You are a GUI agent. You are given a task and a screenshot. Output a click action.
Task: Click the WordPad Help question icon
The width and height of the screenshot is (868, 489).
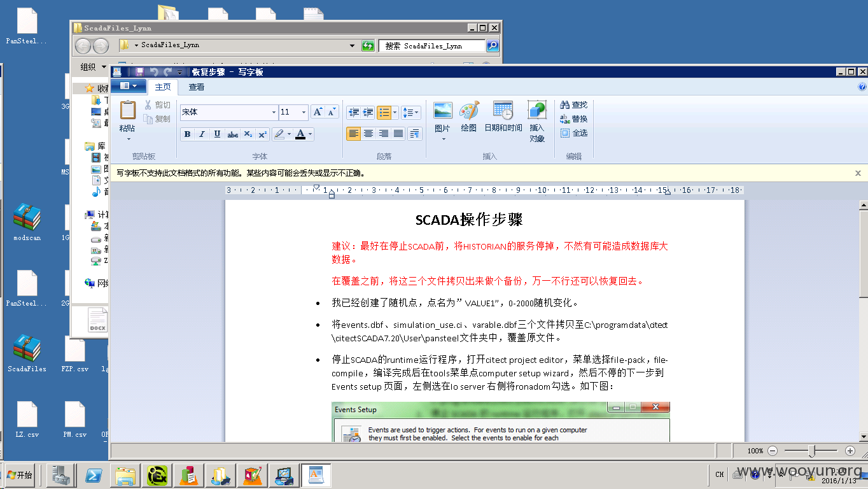(862, 87)
